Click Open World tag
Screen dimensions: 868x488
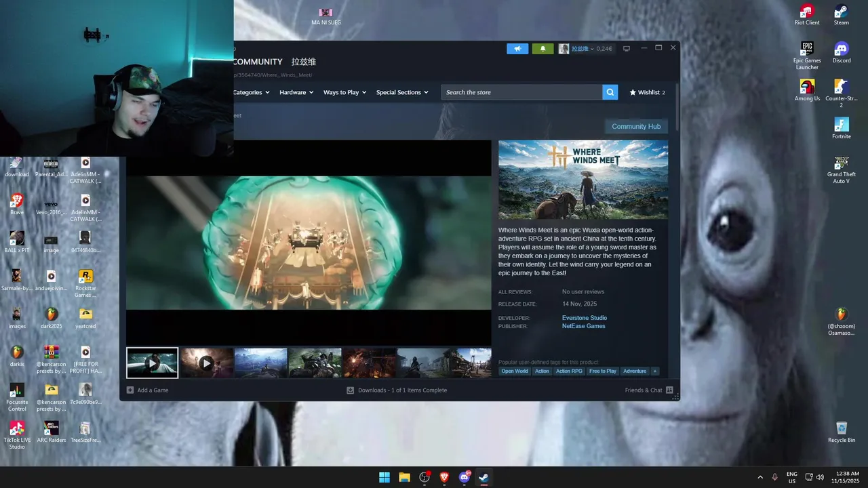(515, 371)
